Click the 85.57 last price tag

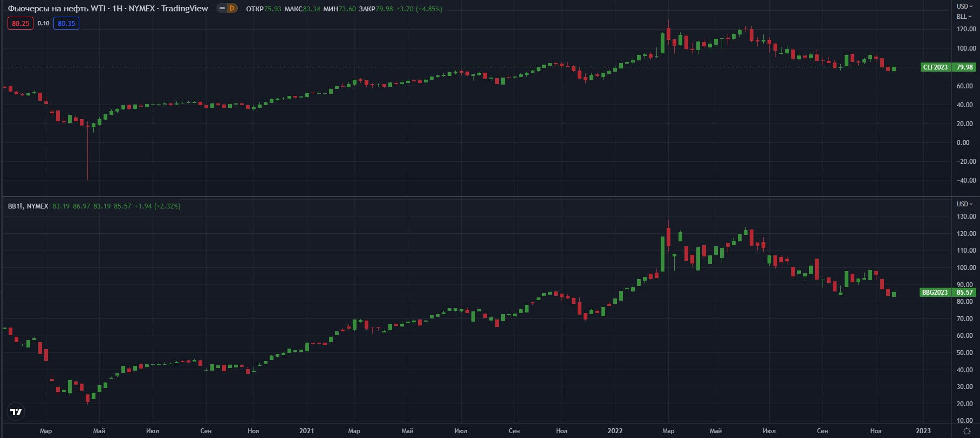point(964,293)
